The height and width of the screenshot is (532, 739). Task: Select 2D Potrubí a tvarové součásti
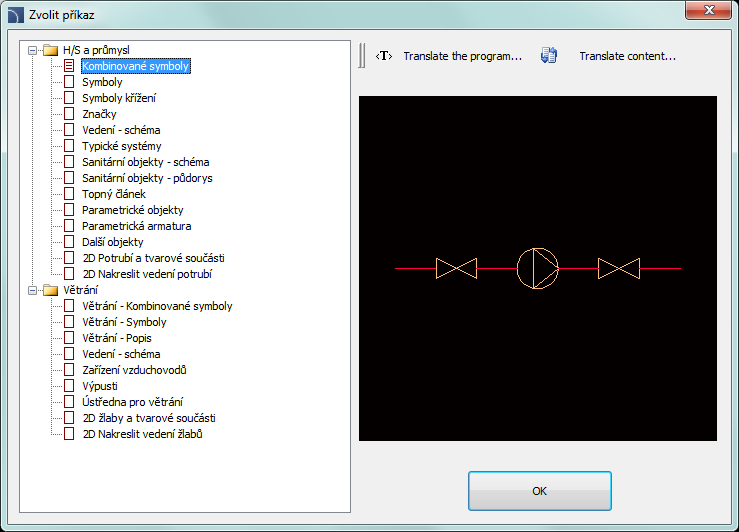(x=154, y=258)
